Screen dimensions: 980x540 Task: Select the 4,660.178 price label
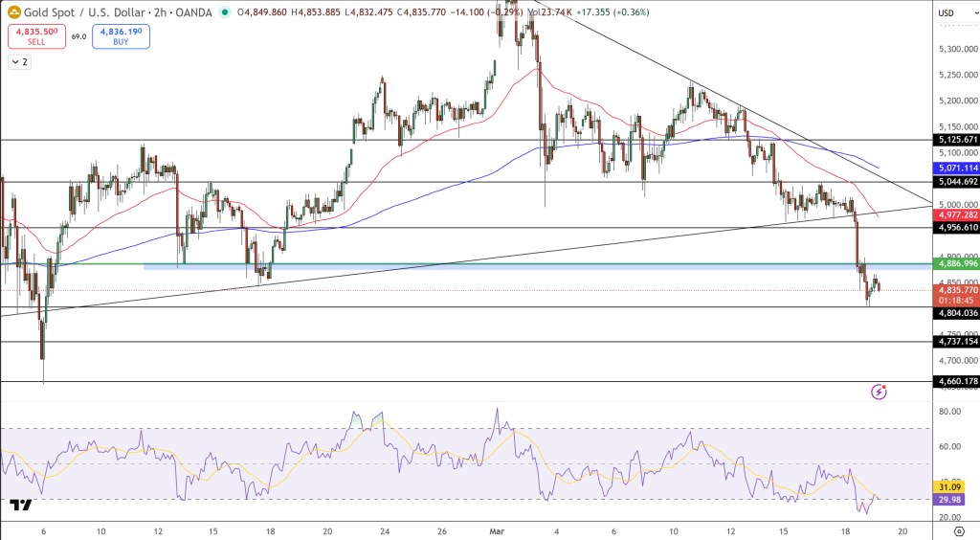point(957,381)
